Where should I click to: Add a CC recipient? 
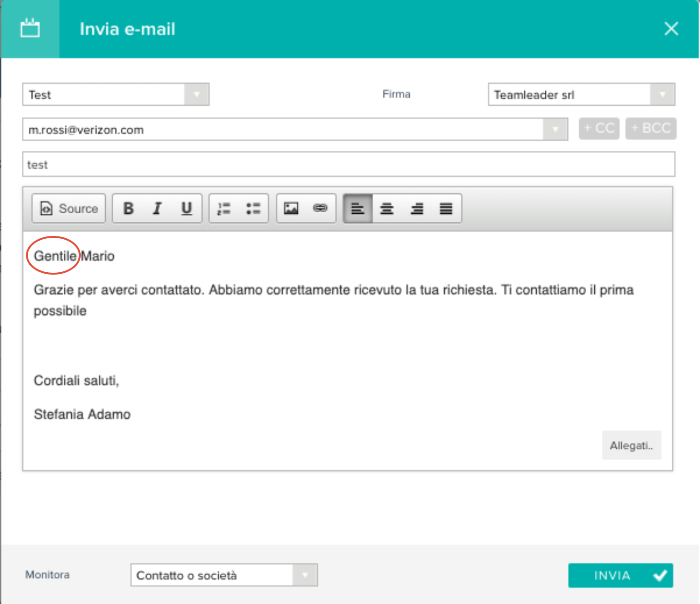599,128
